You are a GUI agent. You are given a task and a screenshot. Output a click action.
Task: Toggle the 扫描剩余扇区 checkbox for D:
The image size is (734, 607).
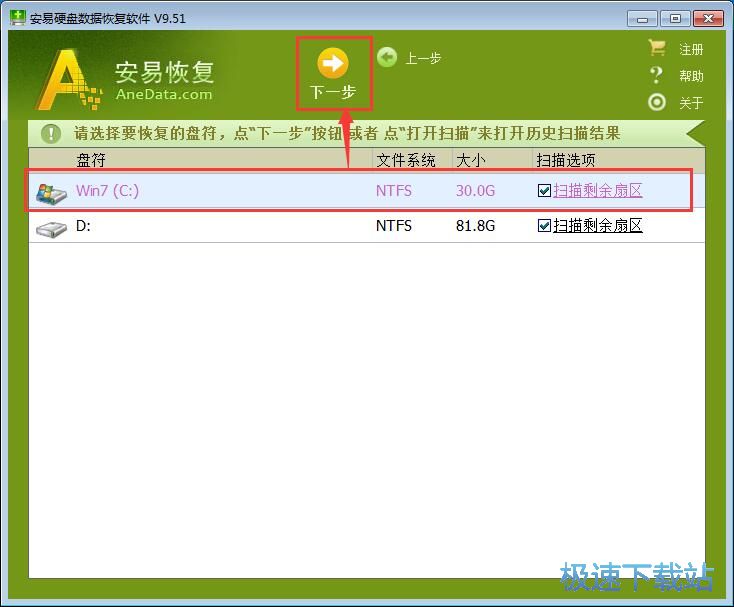point(544,226)
